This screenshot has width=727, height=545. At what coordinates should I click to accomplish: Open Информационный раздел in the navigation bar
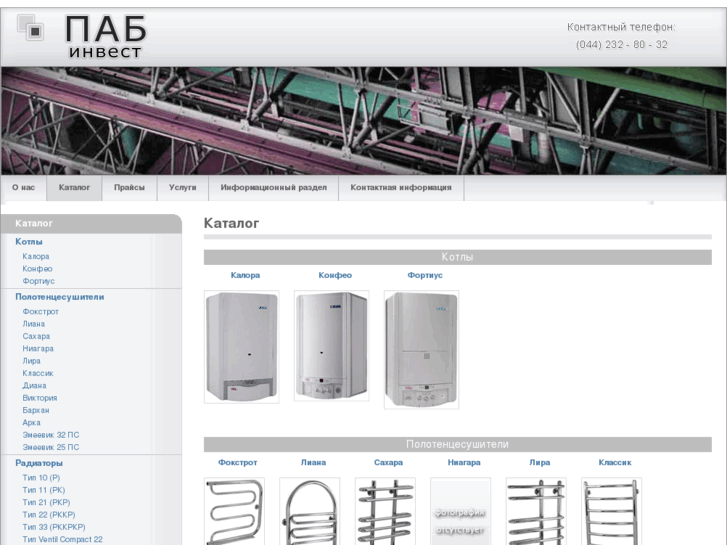click(274, 187)
